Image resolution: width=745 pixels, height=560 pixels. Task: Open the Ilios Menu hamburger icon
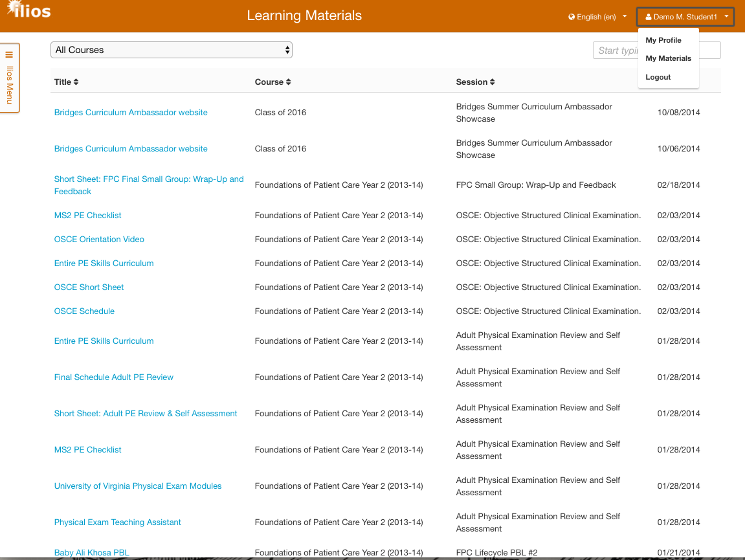click(x=9, y=55)
